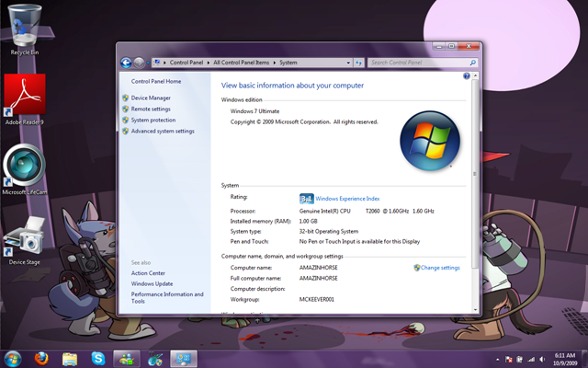Open Remote settings link
Screen dimensions: 588x368
151,109
